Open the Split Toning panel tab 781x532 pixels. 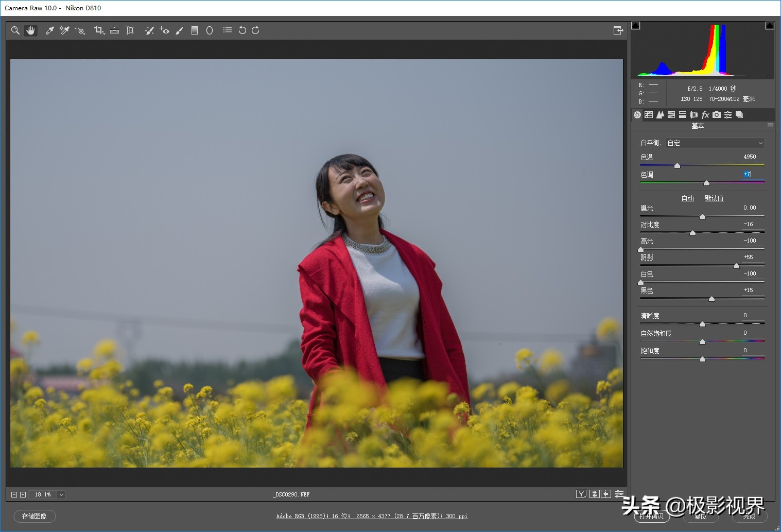click(683, 115)
